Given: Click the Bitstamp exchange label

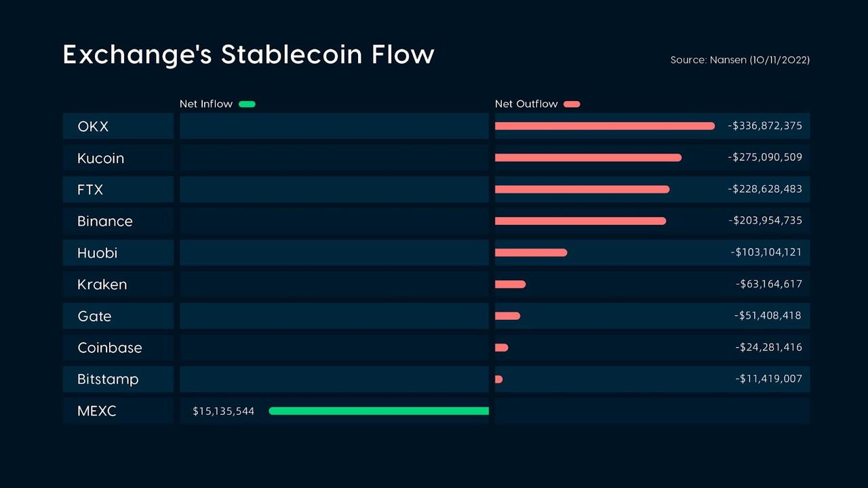Looking at the screenshot, I should click(108, 380).
